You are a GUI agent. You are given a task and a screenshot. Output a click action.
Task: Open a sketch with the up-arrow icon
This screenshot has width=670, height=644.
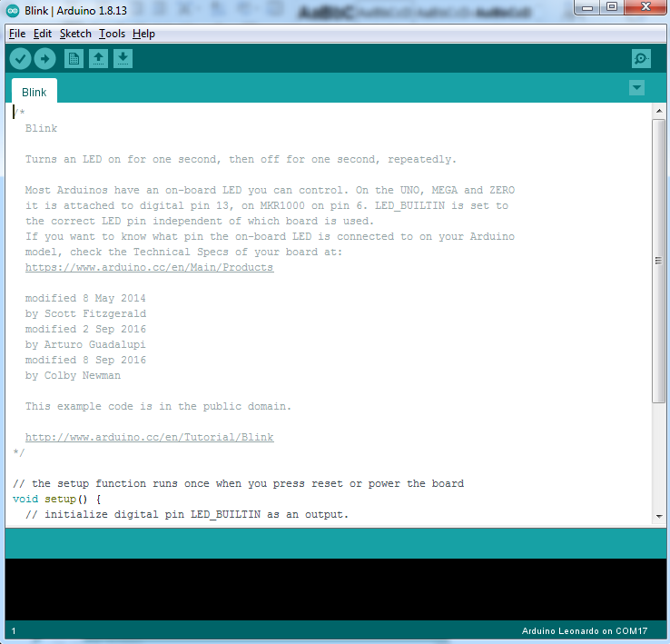point(98,58)
